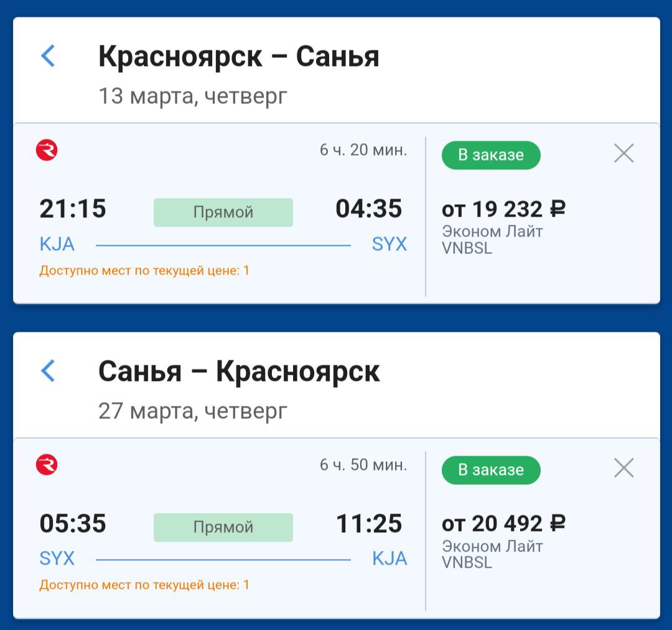Click «Прямой» badge on the 21:15 flight
The width and height of the screenshot is (672, 630).
coord(223,212)
